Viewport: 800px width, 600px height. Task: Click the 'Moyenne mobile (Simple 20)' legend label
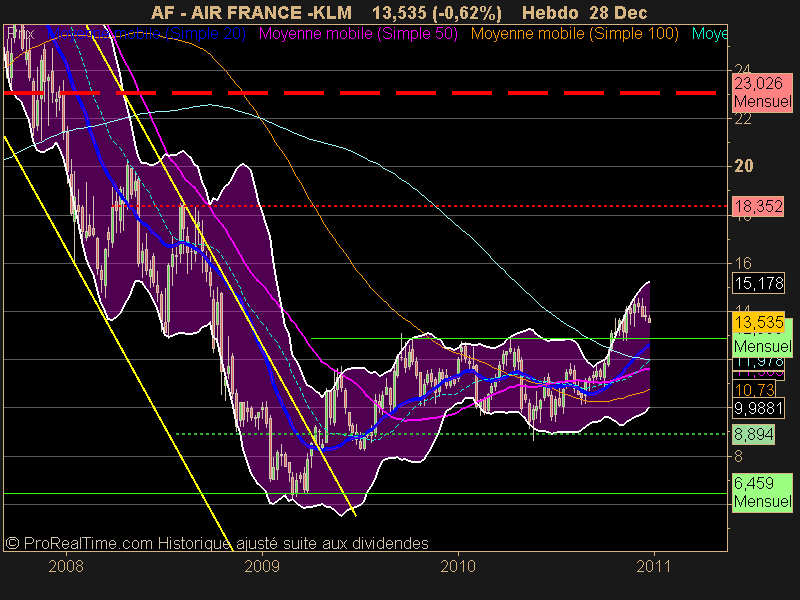[x=147, y=34]
